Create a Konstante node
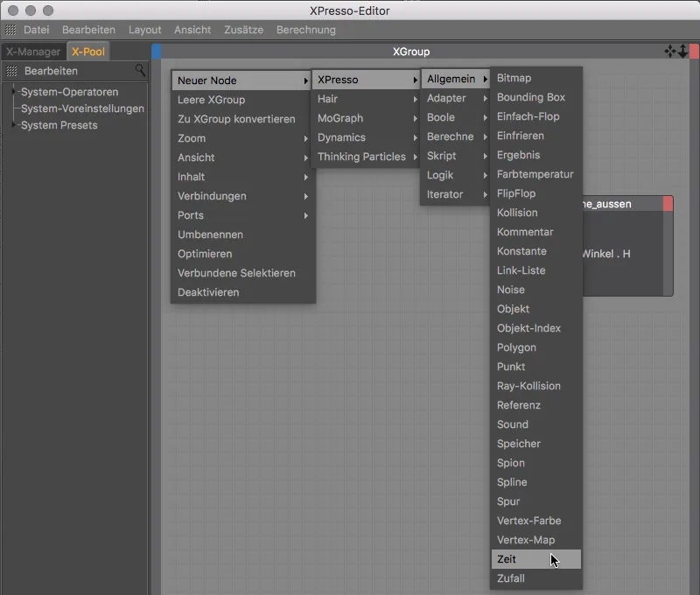The image size is (700, 595). pyautogui.click(x=536, y=251)
